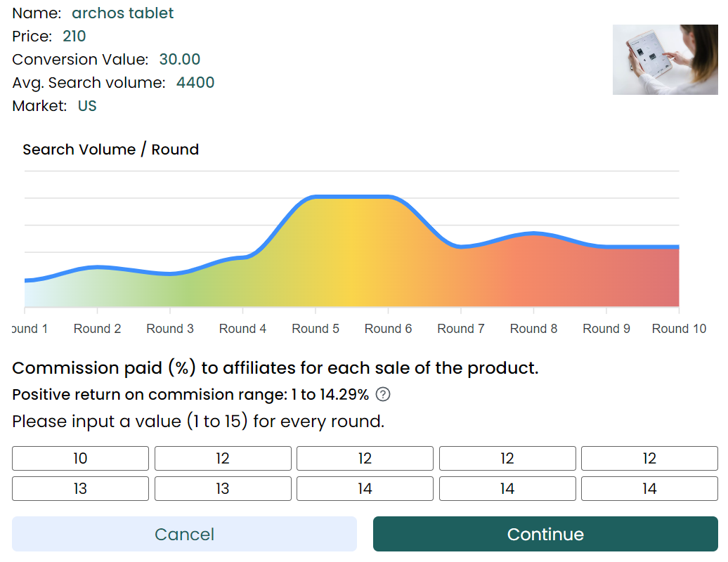Select the commission field showing value 10
Viewport: 728px width, 562px height.
pyautogui.click(x=81, y=459)
